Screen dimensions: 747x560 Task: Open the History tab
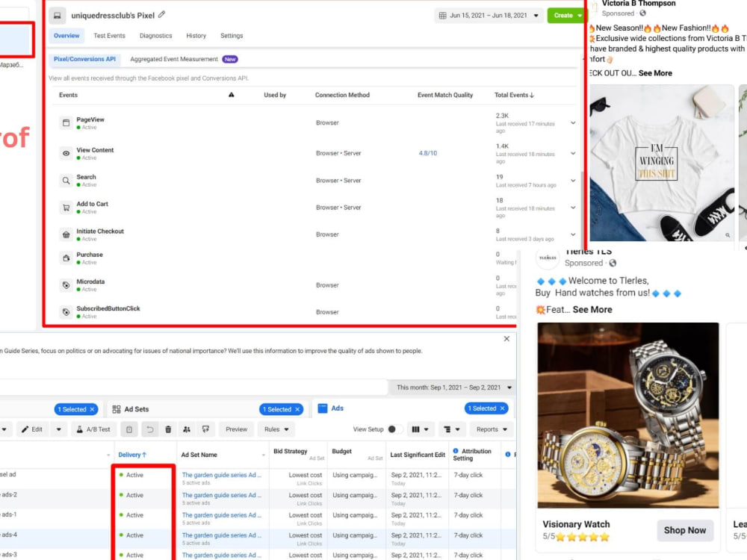click(x=196, y=36)
